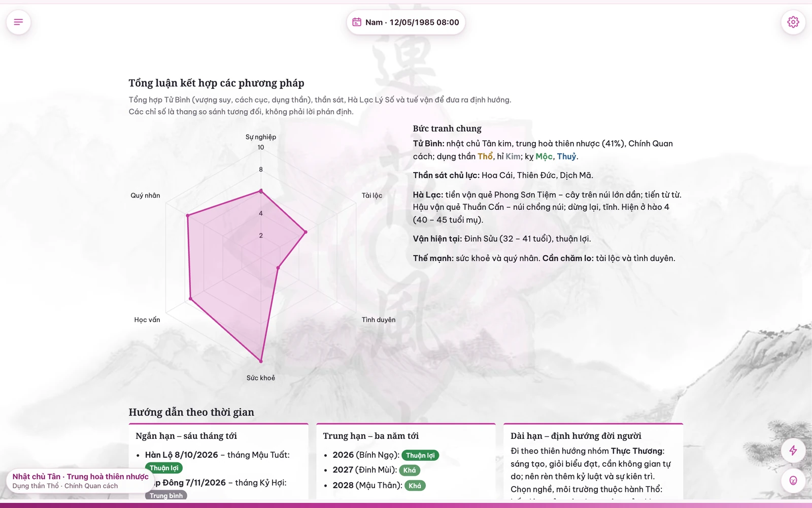Click the Học vấn axis label
This screenshot has height=508, width=812.
point(147,320)
